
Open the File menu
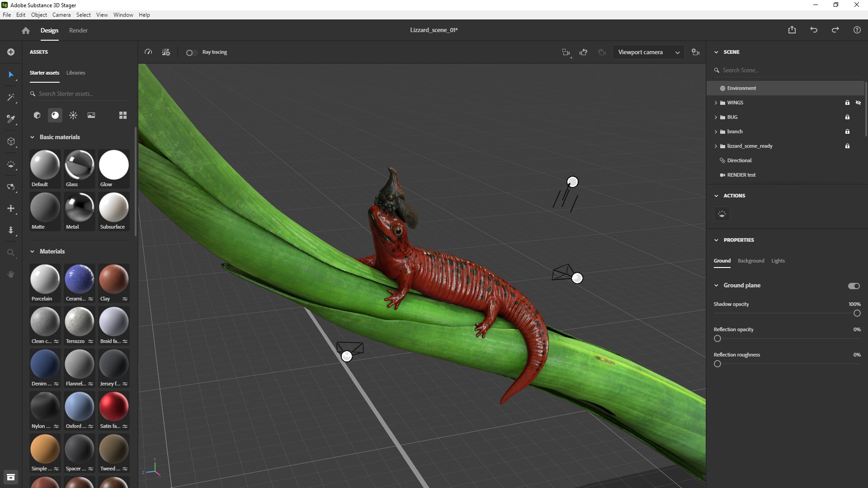tap(7, 15)
